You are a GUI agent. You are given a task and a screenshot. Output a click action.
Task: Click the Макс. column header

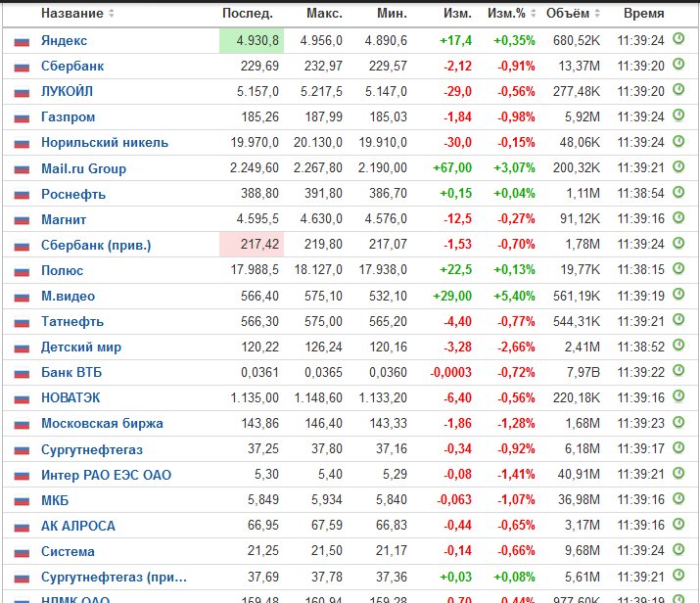(x=325, y=14)
